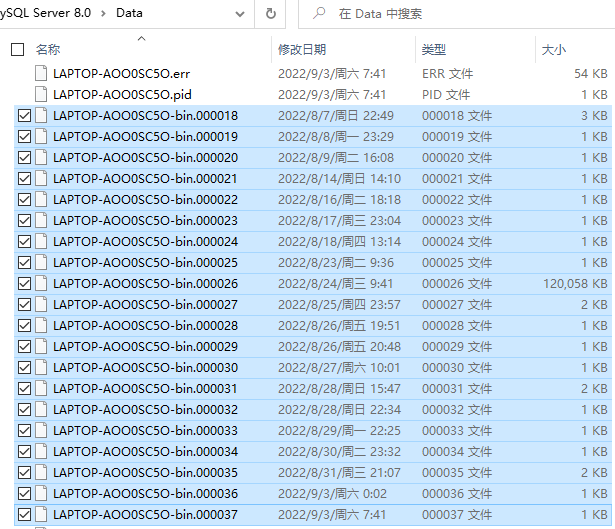Click the MySQL Server 8.0 breadcrumb
This screenshot has height=529, width=615.
[x=45, y=13]
